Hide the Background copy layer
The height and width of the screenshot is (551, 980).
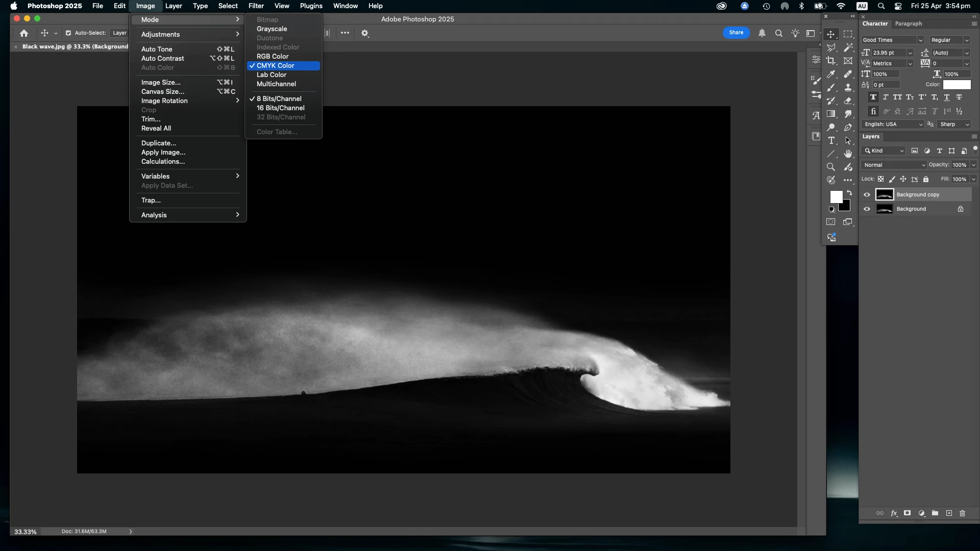pyautogui.click(x=867, y=194)
